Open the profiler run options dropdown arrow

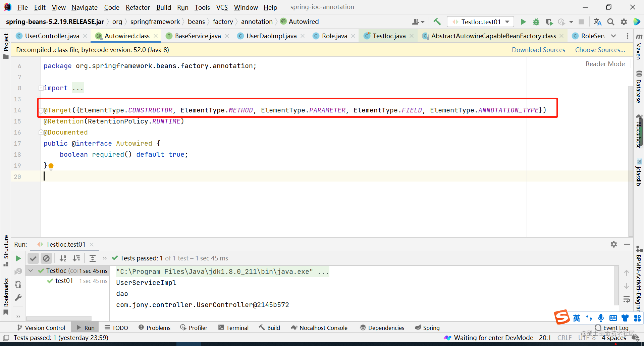tap(571, 22)
